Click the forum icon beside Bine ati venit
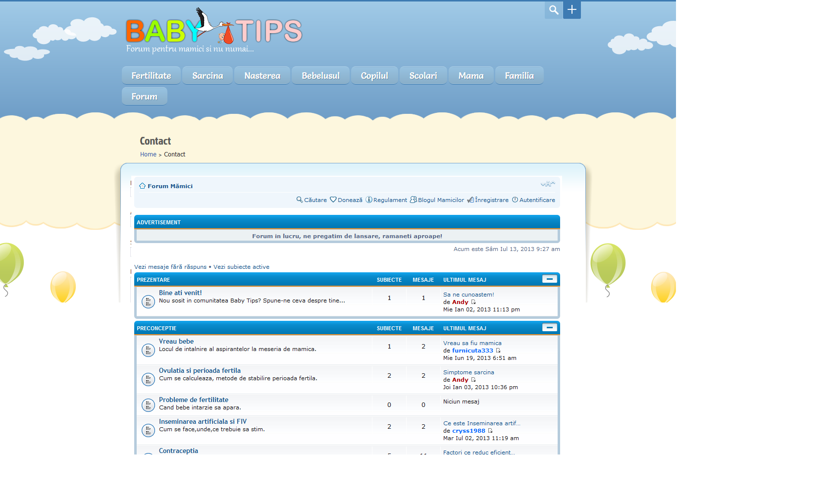832x504 pixels. pos(148,302)
